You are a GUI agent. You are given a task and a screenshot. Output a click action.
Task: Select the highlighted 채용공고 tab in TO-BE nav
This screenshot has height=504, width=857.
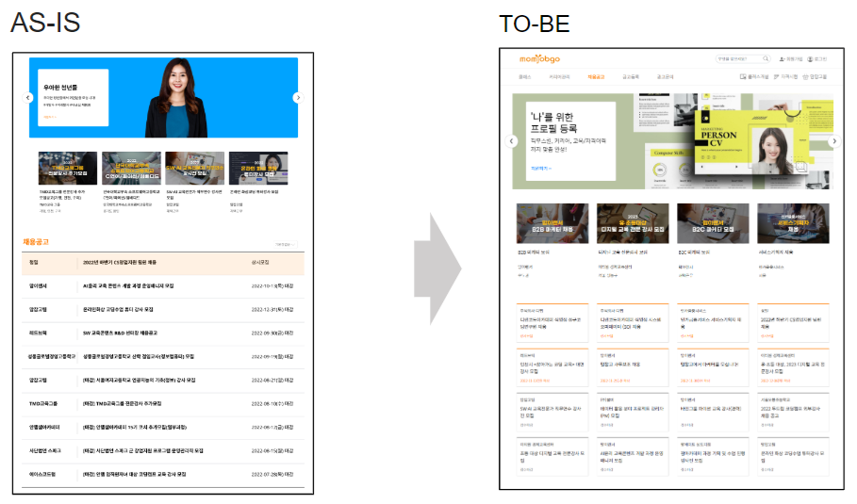[596, 76]
